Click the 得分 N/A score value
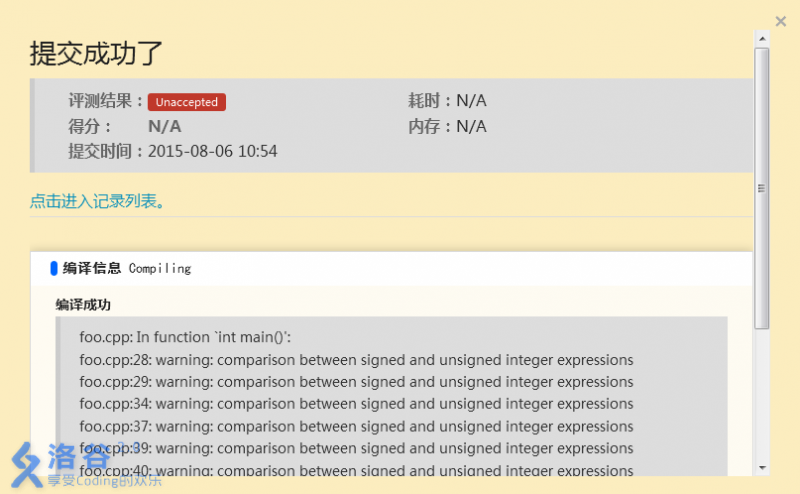800x494 pixels. [x=164, y=127]
